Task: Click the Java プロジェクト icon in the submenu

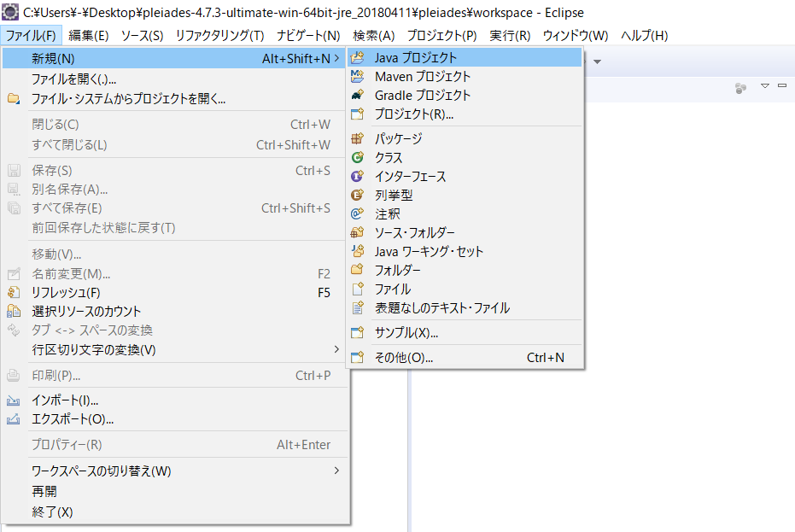Action: (358, 58)
